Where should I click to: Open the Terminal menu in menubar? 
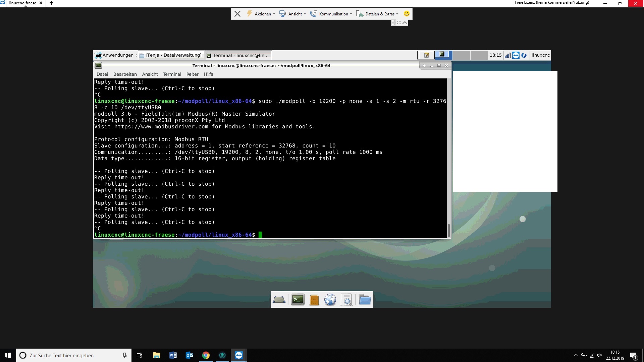pos(172,74)
